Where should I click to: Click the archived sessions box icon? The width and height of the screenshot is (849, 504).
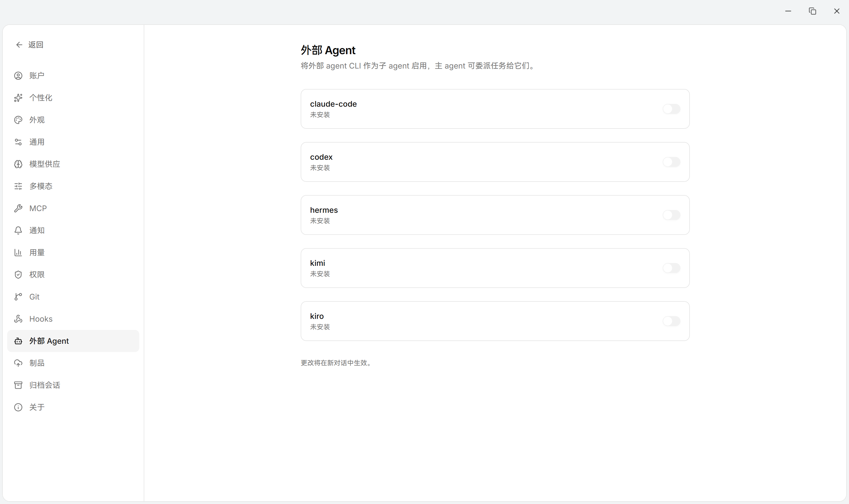[18, 385]
